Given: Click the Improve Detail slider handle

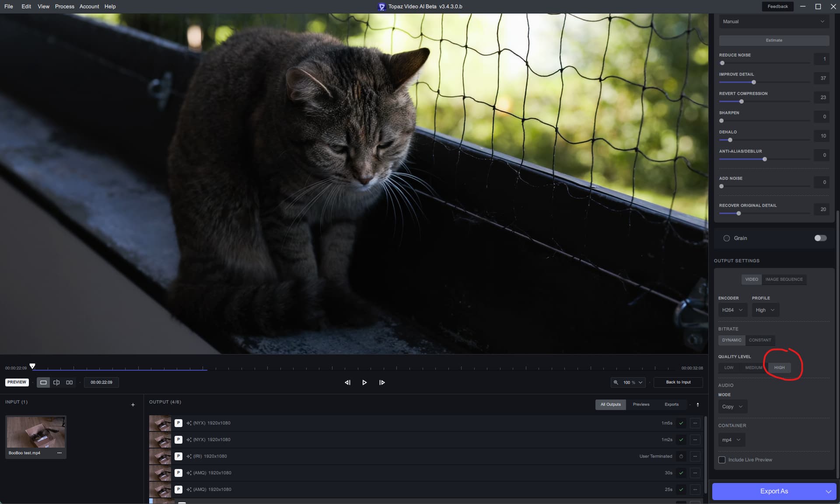Looking at the screenshot, I should [x=753, y=82].
